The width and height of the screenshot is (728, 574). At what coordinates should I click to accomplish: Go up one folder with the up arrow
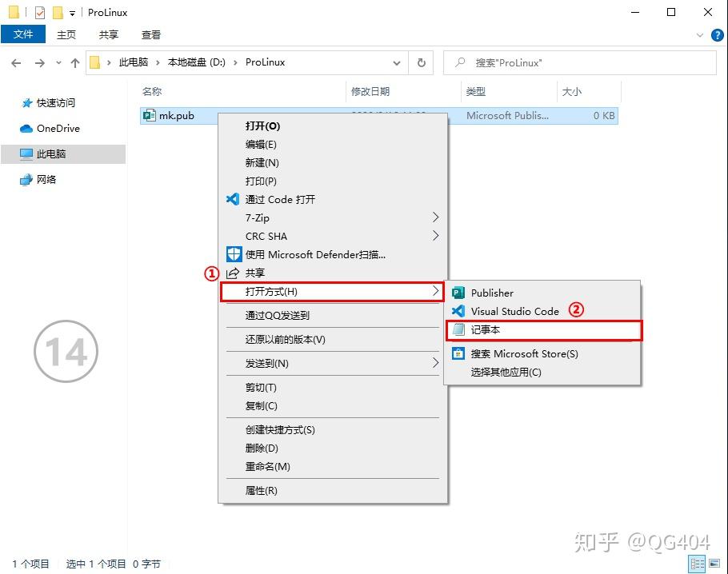point(75,62)
